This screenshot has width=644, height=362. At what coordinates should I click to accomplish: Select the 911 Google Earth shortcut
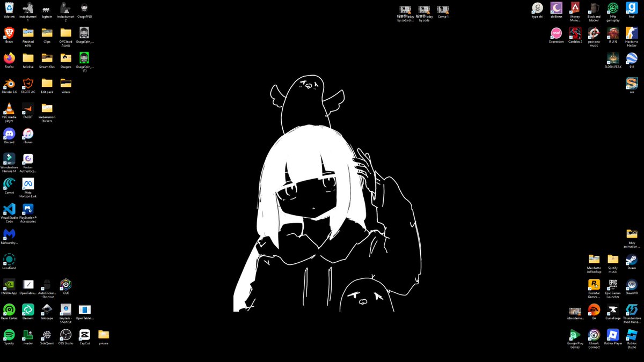coord(631,58)
